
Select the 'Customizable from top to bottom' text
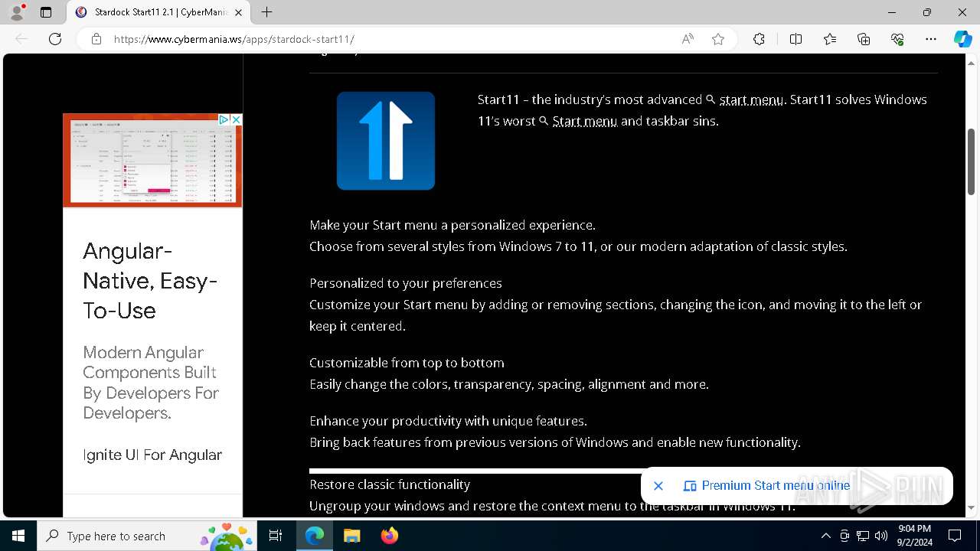407,363
